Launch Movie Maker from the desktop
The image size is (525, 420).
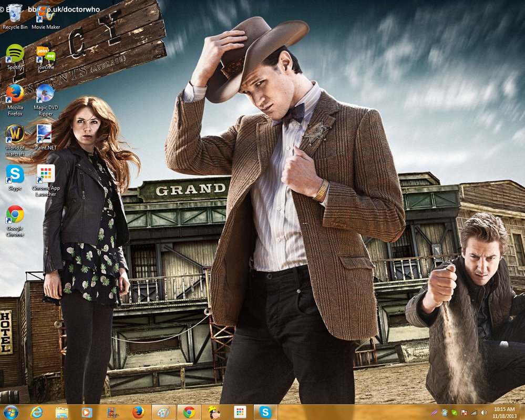click(x=46, y=17)
